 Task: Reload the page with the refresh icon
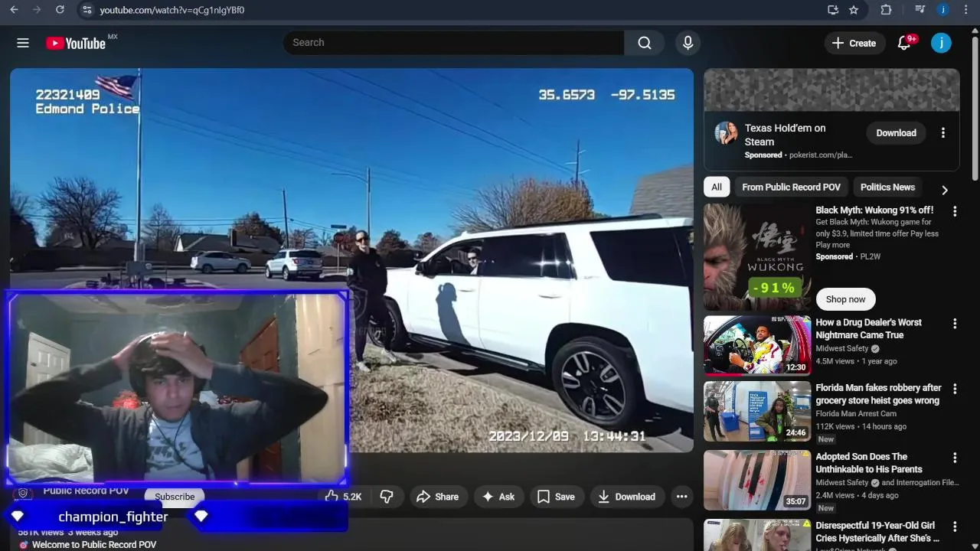pyautogui.click(x=60, y=10)
